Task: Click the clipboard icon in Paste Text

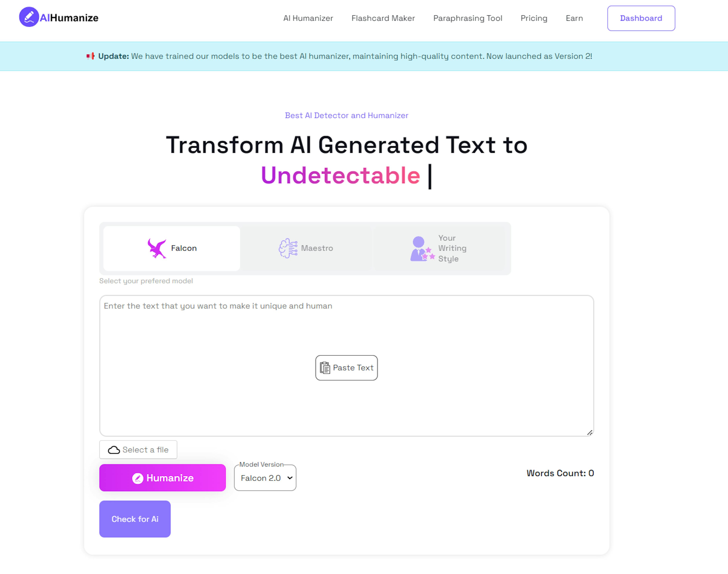Action: coord(325,368)
